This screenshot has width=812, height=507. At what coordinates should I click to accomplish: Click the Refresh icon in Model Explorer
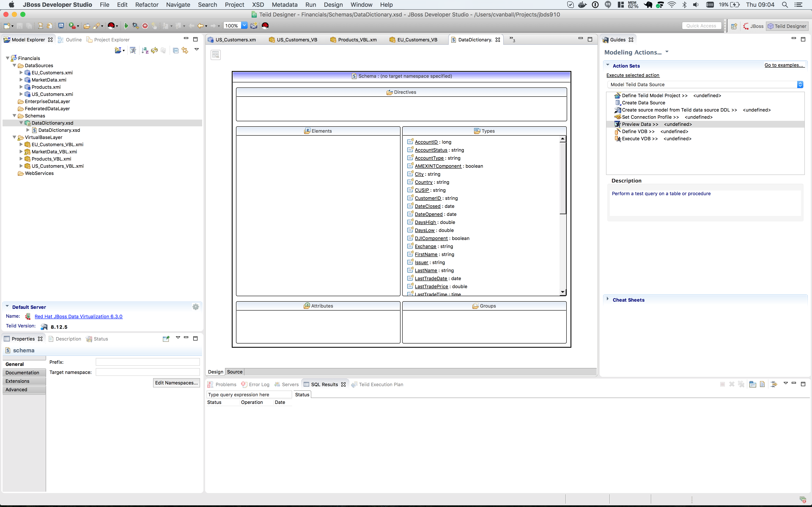(x=154, y=50)
